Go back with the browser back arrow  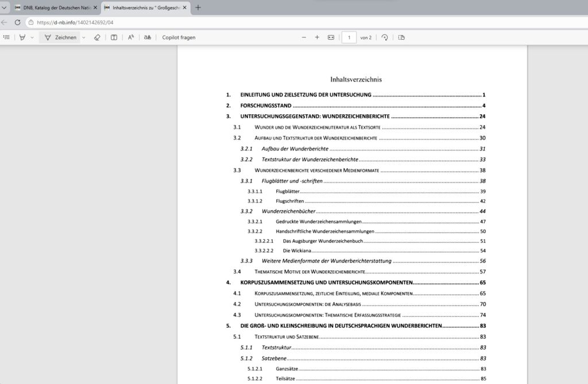(x=5, y=22)
